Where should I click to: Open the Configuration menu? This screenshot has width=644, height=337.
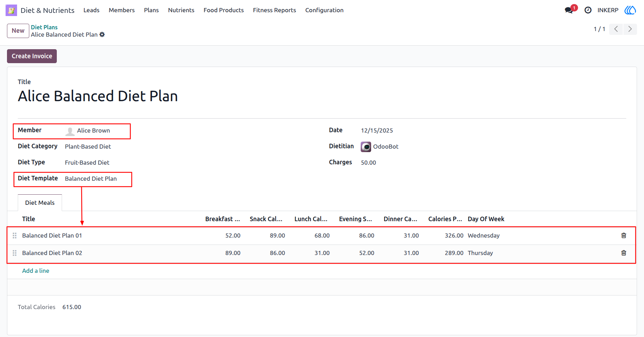point(324,10)
